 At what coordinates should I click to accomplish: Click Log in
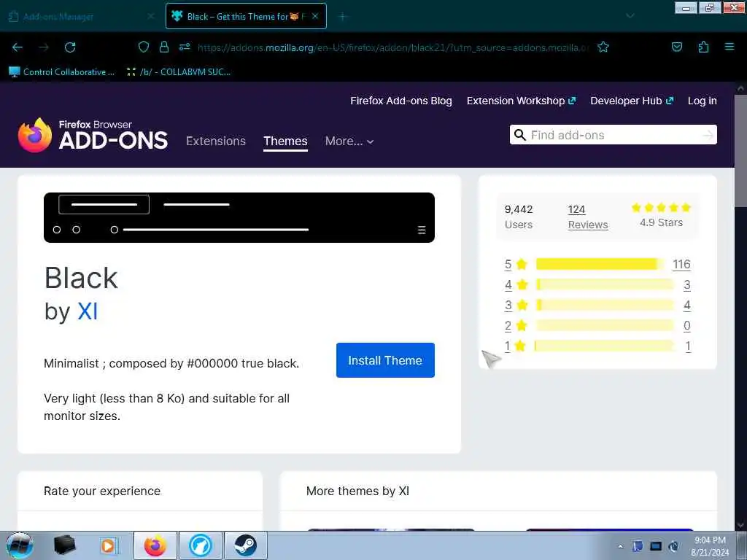(x=703, y=101)
